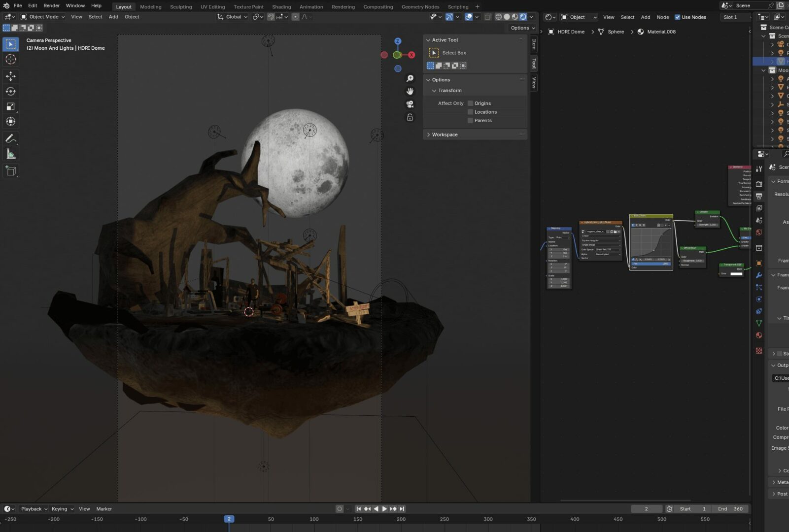
Task: Open the Global orientation dropdown
Action: coord(233,17)
